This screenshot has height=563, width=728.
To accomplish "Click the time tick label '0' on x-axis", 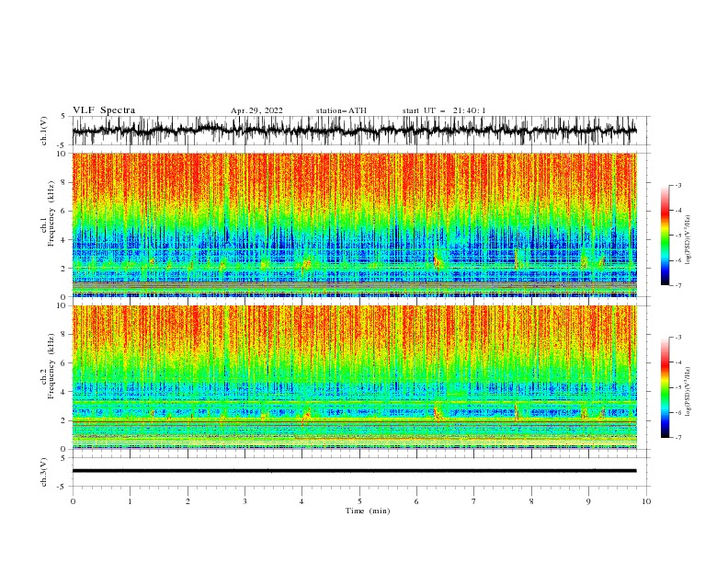I will (x=73, y=501).
